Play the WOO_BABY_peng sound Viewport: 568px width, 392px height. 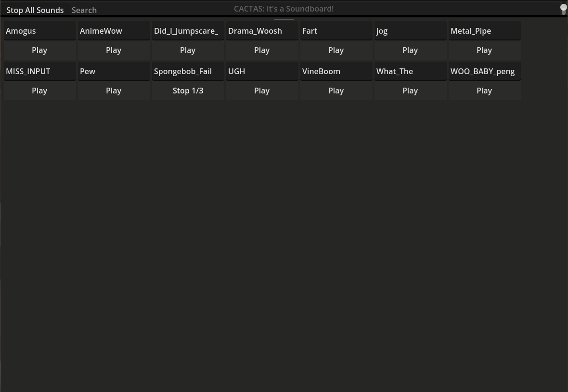484,91
